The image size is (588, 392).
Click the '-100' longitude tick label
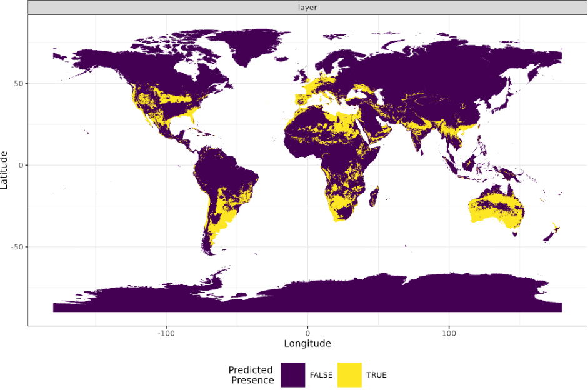click(165, 334)
